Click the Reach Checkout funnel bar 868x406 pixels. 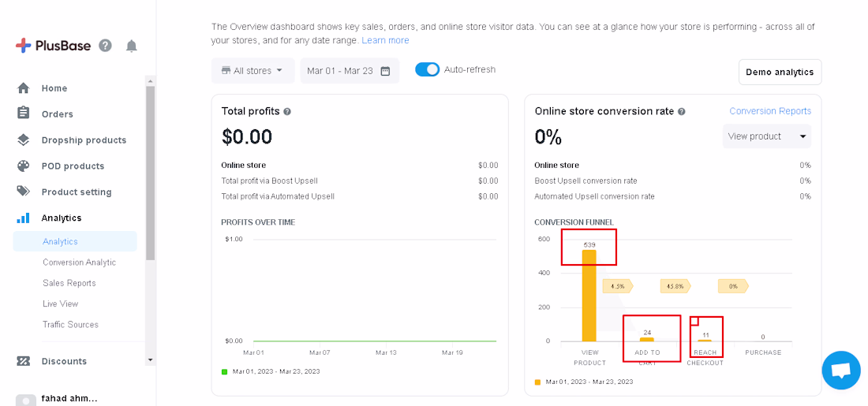[705, 341]
